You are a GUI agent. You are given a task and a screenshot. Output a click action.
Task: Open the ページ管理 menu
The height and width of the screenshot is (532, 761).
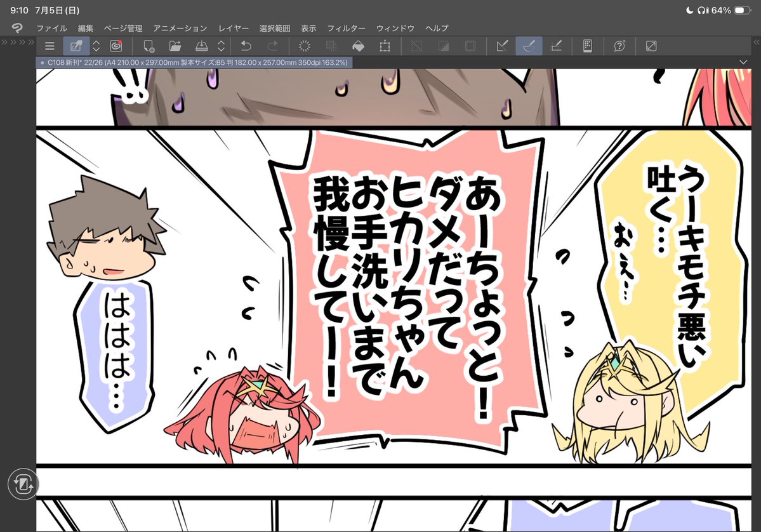pyautogui.click(x=123, y=28)
